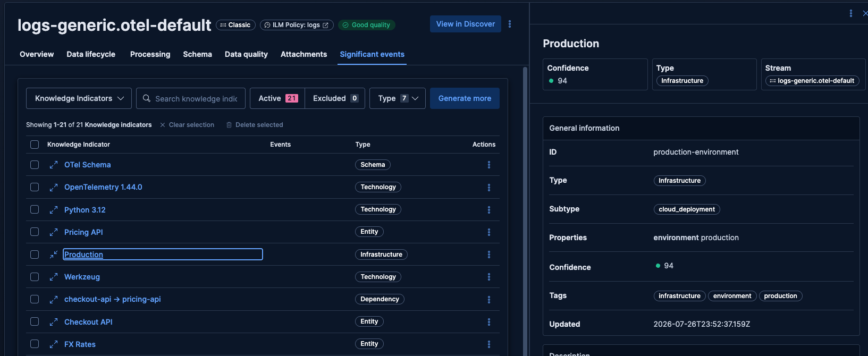Check the Werkzeug row checkbox
The image size is (868, 356).
click(35, 277)
